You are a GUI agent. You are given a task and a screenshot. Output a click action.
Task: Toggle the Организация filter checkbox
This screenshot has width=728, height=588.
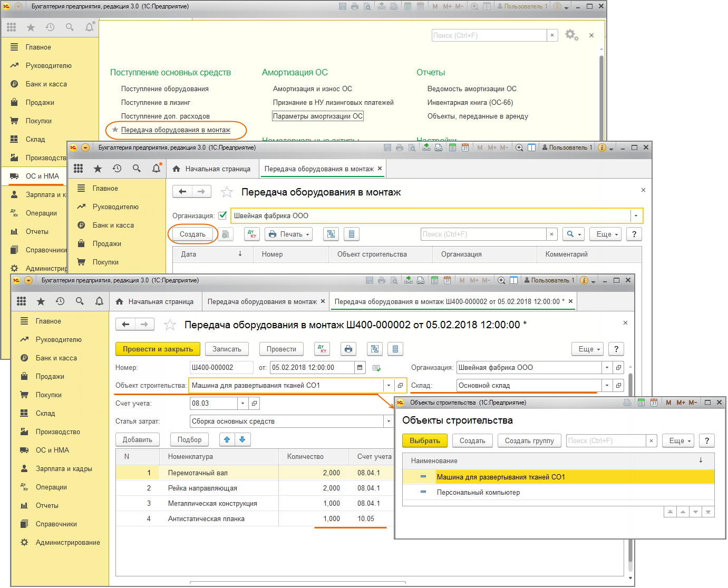click(x=222, y=215)
